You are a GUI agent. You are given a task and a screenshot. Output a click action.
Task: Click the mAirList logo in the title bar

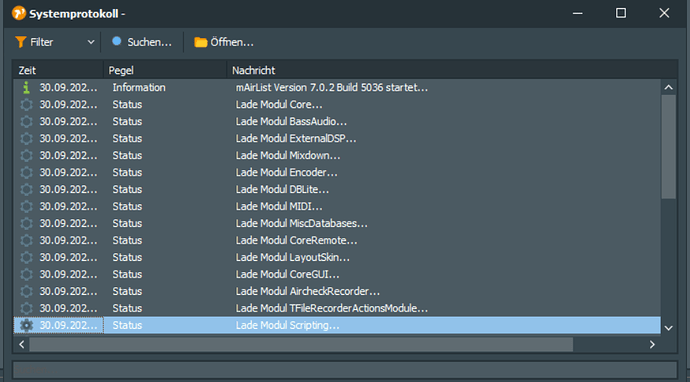click(19, 13)
